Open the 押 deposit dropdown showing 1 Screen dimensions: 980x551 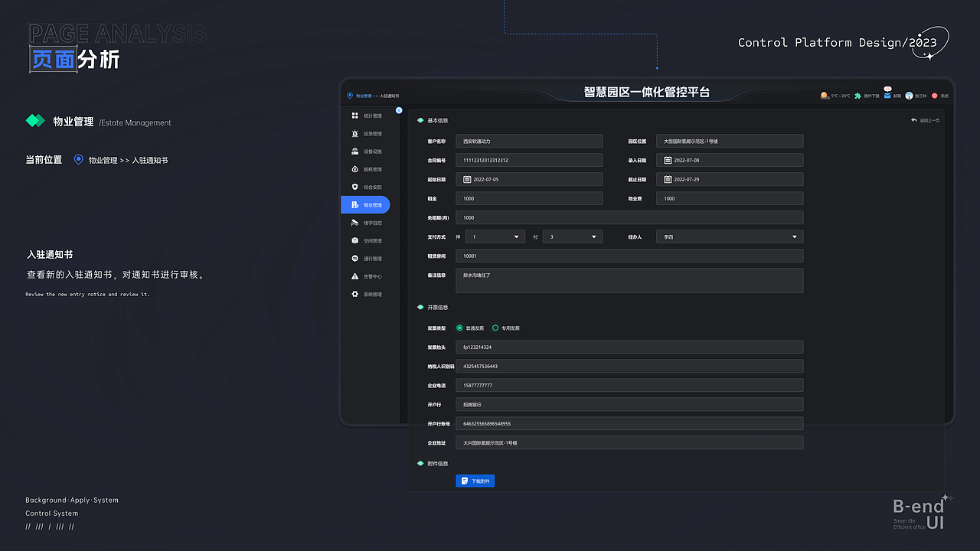tap(495, 236)
